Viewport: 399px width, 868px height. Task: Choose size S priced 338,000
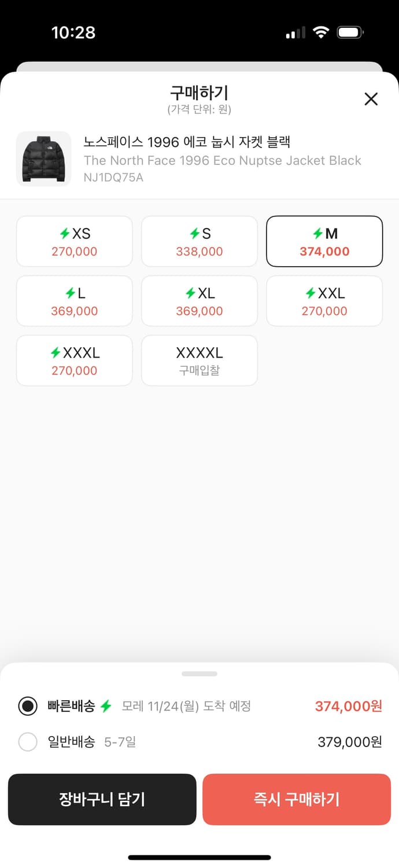click(199, 241)
